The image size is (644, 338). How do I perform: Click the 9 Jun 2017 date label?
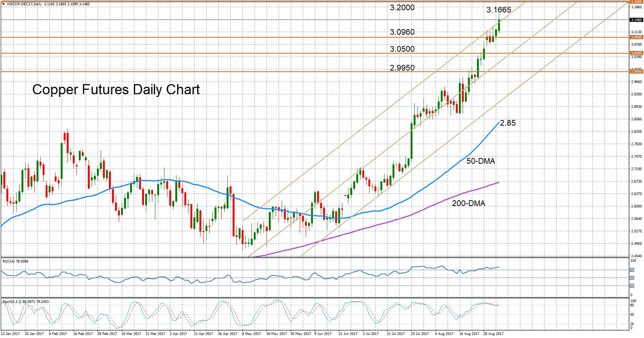[323, 333]
